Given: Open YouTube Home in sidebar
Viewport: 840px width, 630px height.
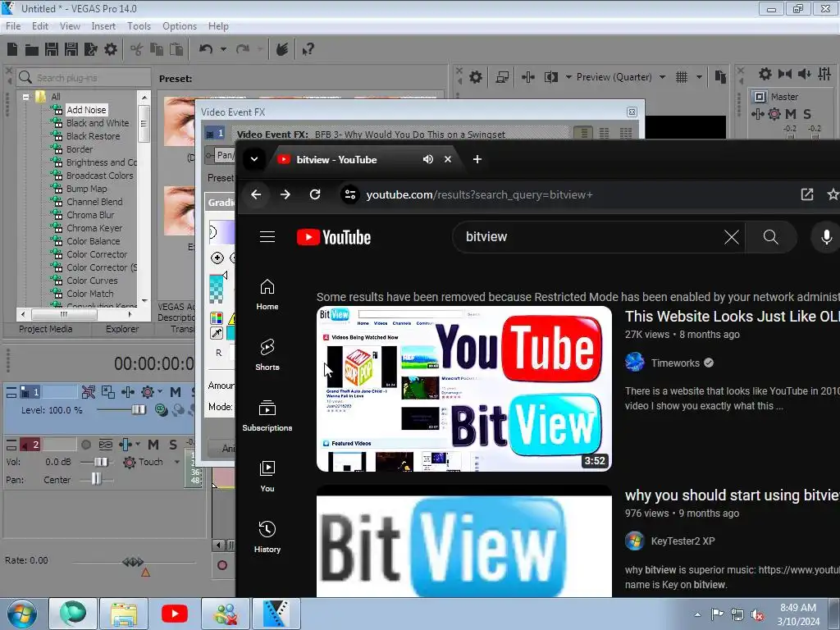Looking at the screenshot, I should (x=267, y=294).
